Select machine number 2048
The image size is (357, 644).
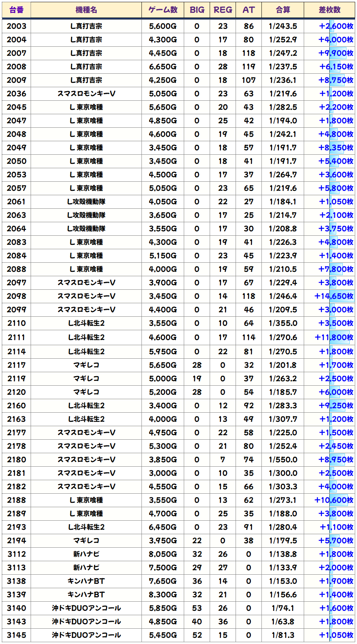point(16,134)
